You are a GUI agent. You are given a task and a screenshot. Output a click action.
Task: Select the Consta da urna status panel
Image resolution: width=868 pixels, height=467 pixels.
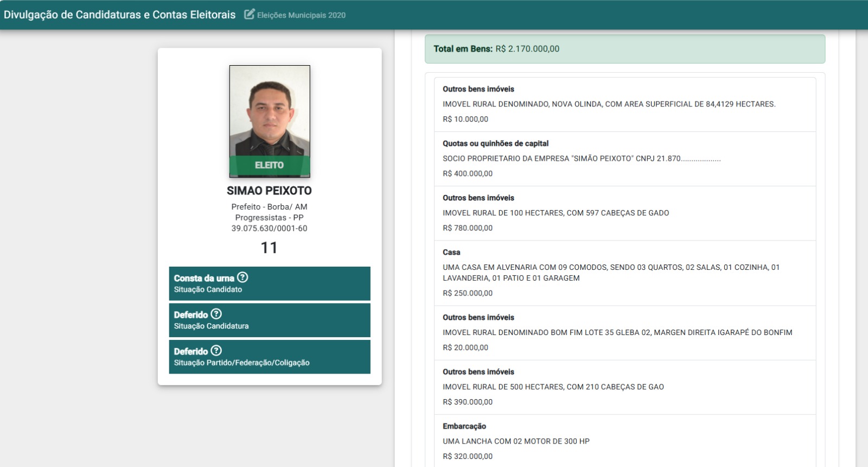tap(270, 283)
